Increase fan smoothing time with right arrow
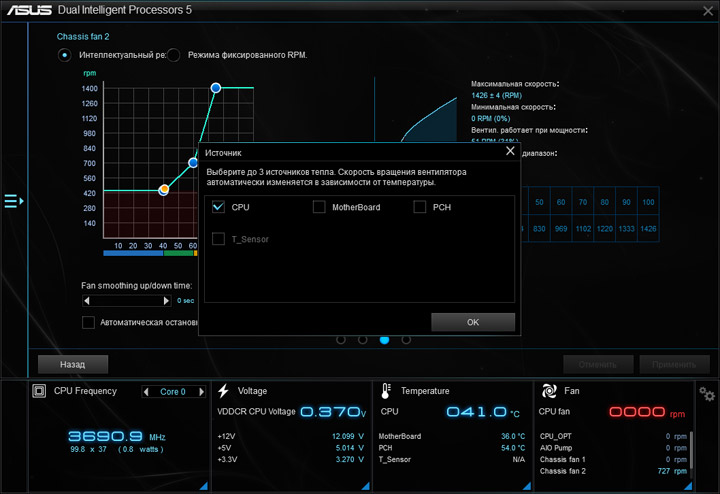Viewport: 720px width, 494px height. (166, 301)
